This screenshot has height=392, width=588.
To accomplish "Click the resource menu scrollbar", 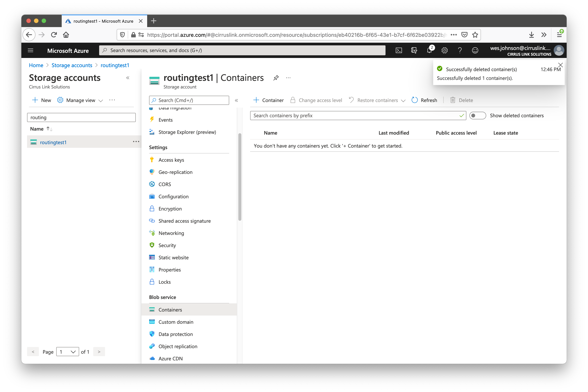I will click(240, 177).
